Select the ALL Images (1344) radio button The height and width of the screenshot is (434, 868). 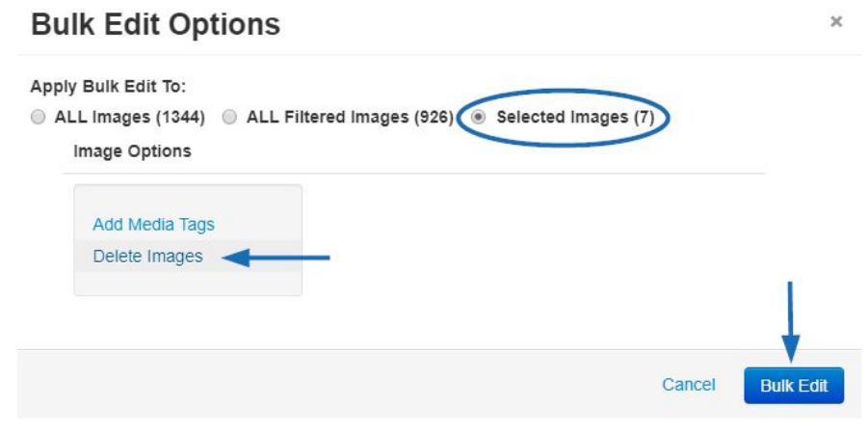pyautogui.click(x=38, y=118)
